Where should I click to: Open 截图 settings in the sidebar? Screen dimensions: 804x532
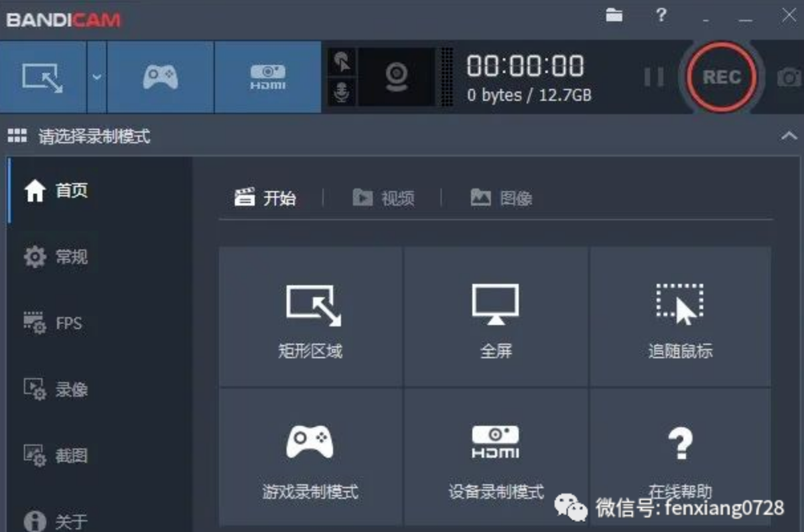point(100,456)
